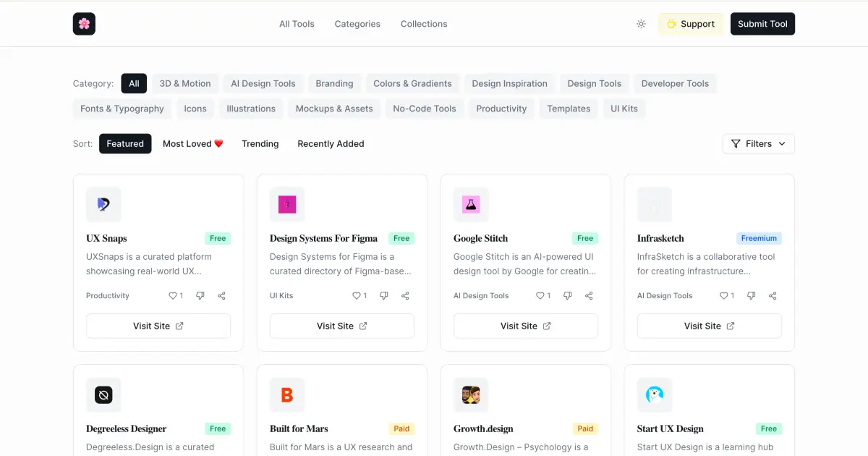This screenshot has width=868, height=456.
Task: Like UX Snaps using the heart icon
Action: click(x=171, y=295)
